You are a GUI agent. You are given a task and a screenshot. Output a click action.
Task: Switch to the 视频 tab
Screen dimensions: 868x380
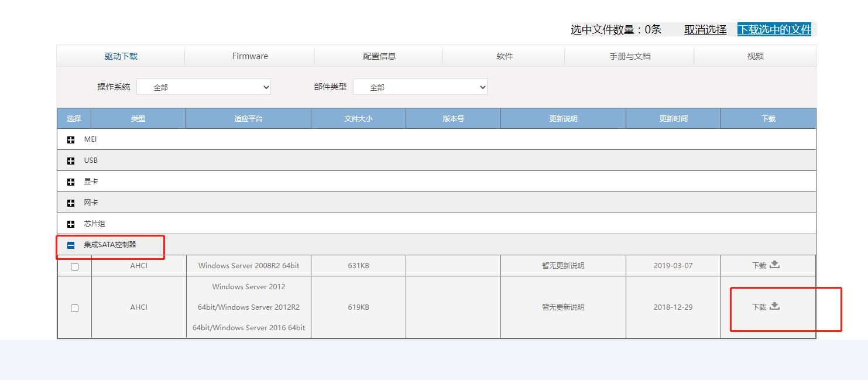pyautogui.click(x=755, y=56)
